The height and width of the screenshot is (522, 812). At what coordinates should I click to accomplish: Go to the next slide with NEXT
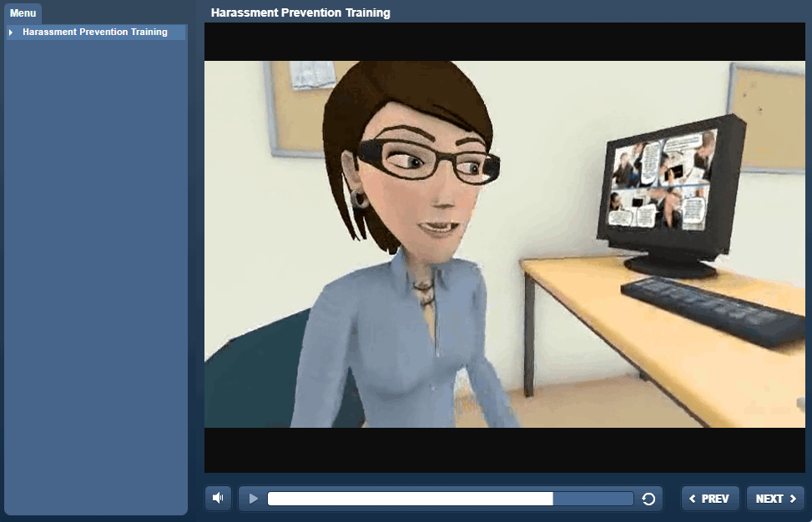775,499
